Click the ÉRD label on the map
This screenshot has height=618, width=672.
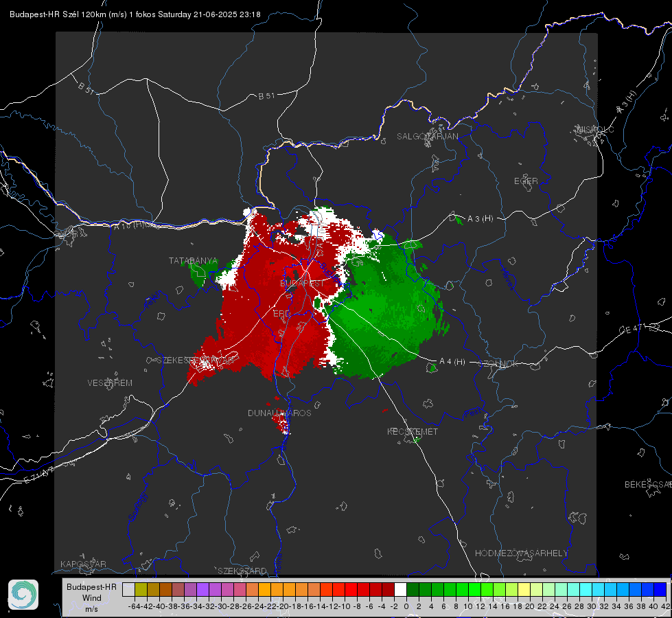click(281, 314)
